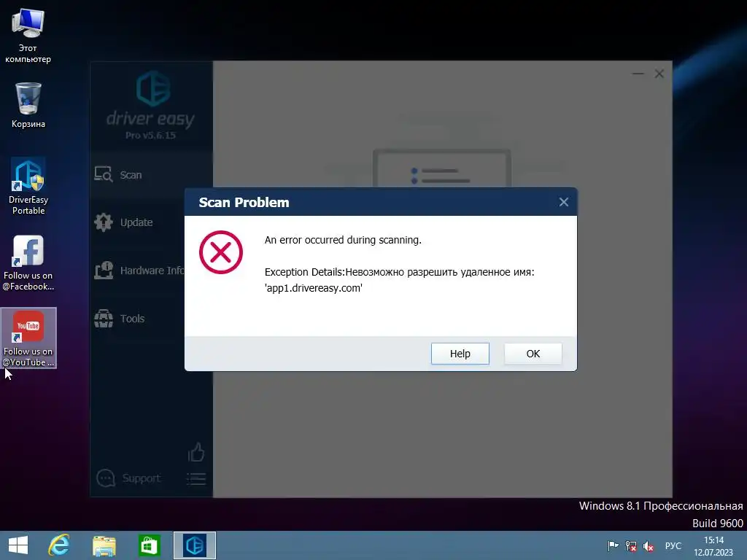Click the Driver Easy logo in sidebar
Viewport: 747px width, 560px height.
tap(153, 88)
